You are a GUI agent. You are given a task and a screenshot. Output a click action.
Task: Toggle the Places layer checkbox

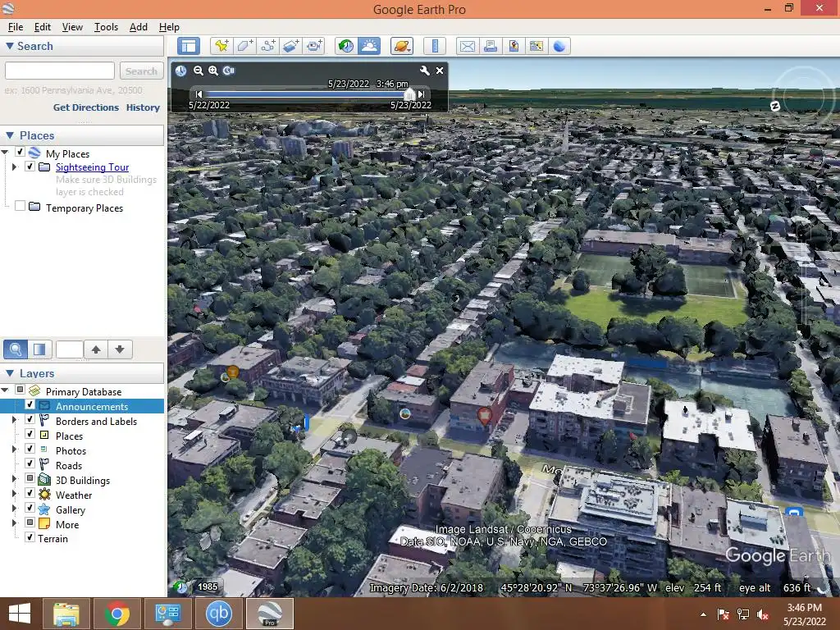pyautogui.click(x=30, y=435)
